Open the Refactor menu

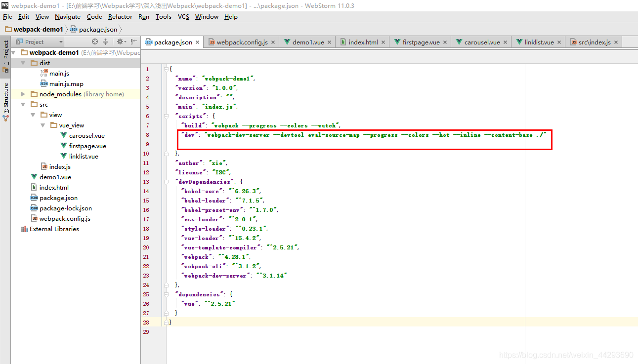[120, 16]
